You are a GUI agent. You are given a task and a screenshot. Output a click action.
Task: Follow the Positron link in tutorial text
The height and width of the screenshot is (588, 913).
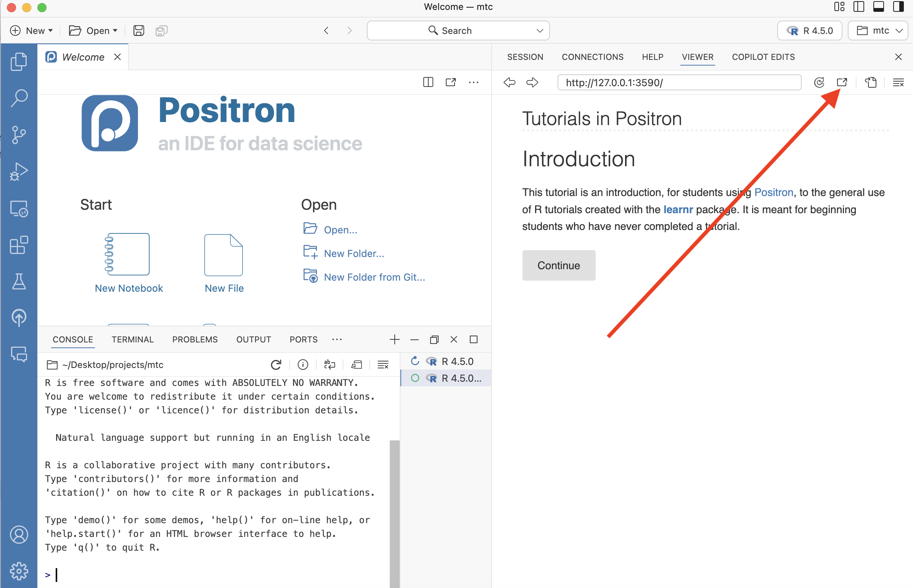click(774, 193)
